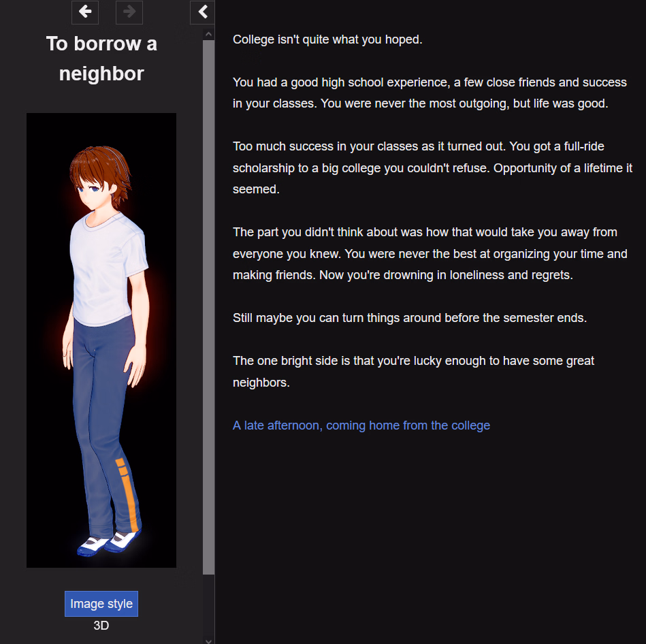The image size is (646, 644).
Task: Click the 'You had a good high school experience' paragraph
Action: click(x=430, y=93)
